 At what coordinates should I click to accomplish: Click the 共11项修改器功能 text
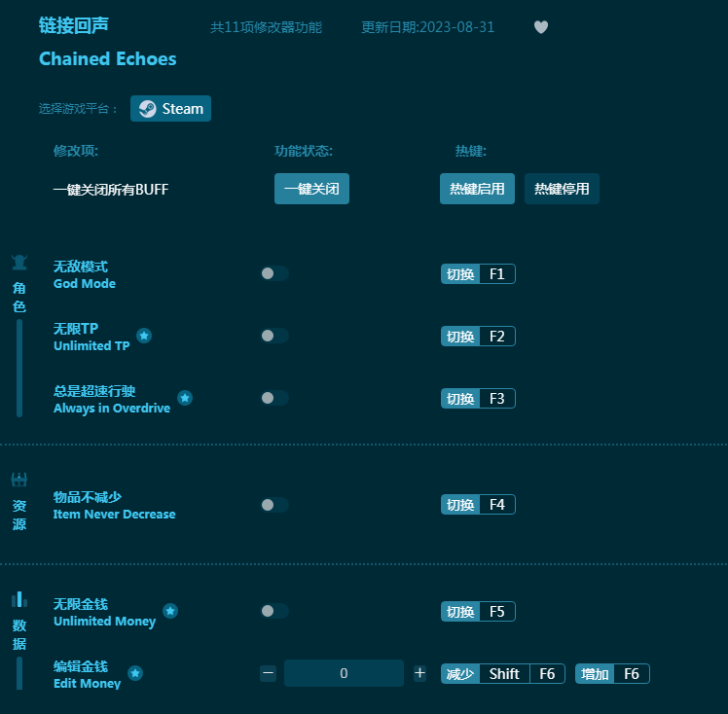tap(266, 27)
